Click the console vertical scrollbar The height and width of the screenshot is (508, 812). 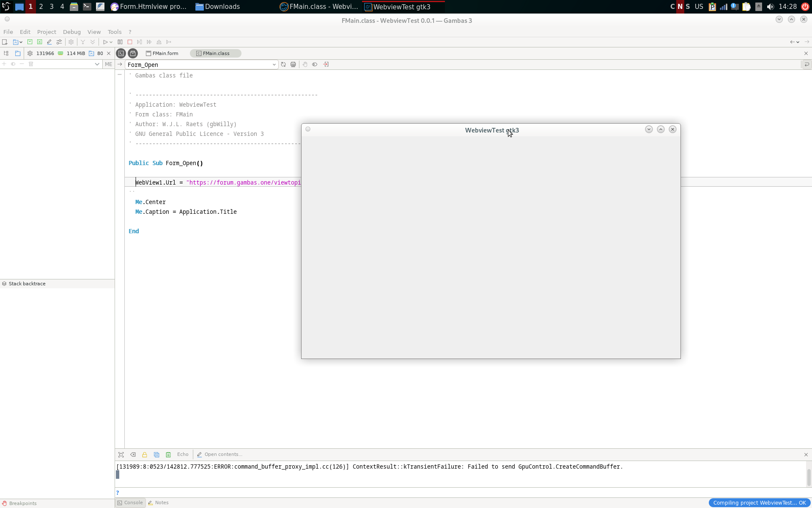[808, 477]
